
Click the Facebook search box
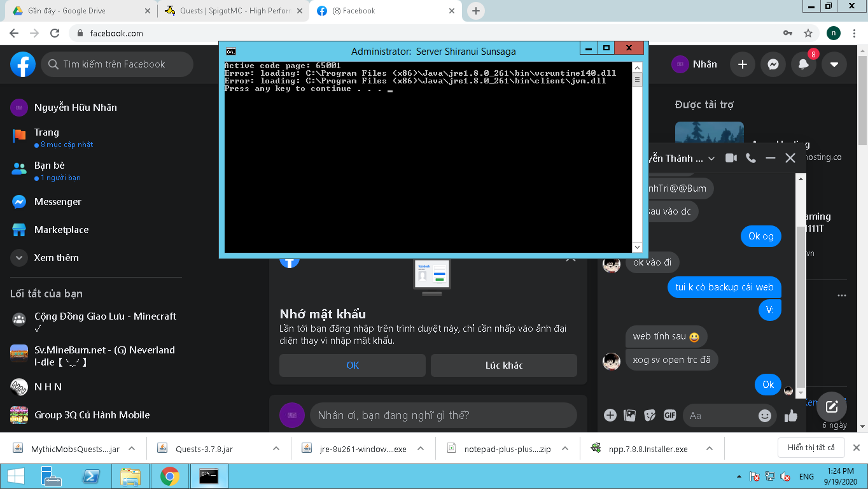118,64
